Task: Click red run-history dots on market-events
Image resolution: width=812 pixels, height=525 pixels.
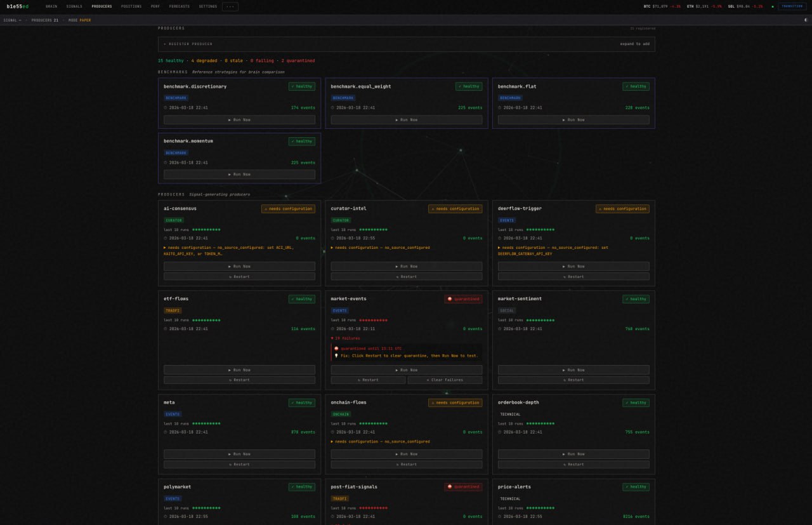Action: coord(374,320)
